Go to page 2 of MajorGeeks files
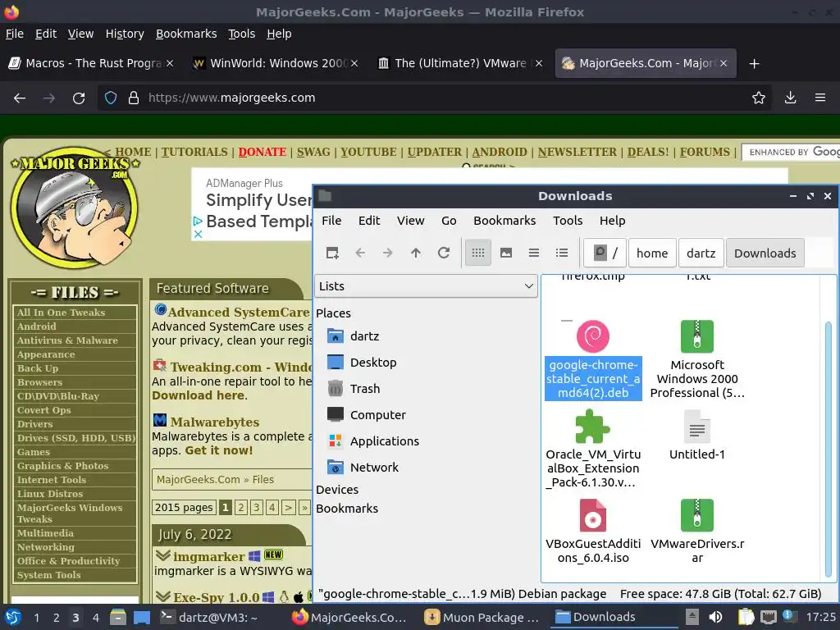Image resolution: width=840 pixels, height=630 pixels. (x=241, y=507)
